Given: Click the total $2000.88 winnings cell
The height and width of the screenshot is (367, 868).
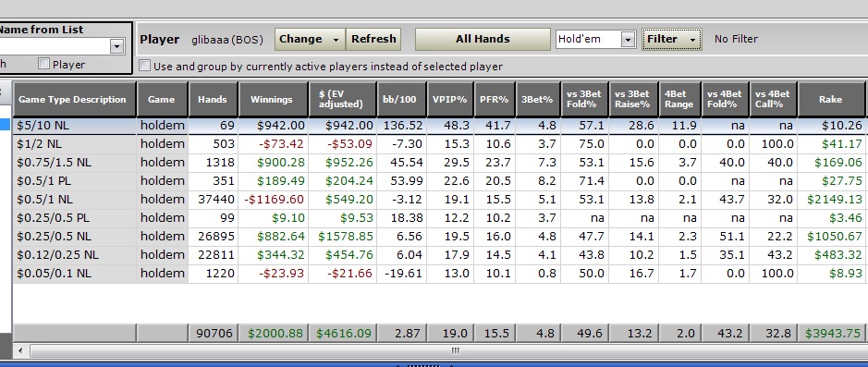Looking at the screenshot, I should coord(273,333).
